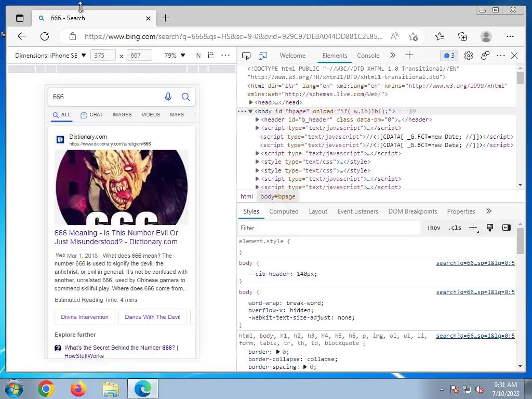View site information lock icon

tap(73, 36)
